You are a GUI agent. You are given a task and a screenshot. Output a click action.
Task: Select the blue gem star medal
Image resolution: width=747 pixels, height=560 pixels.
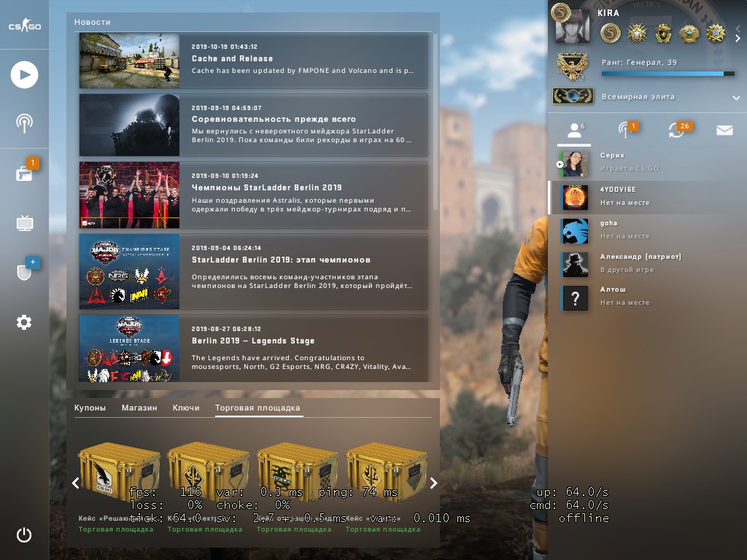point(716,34)
